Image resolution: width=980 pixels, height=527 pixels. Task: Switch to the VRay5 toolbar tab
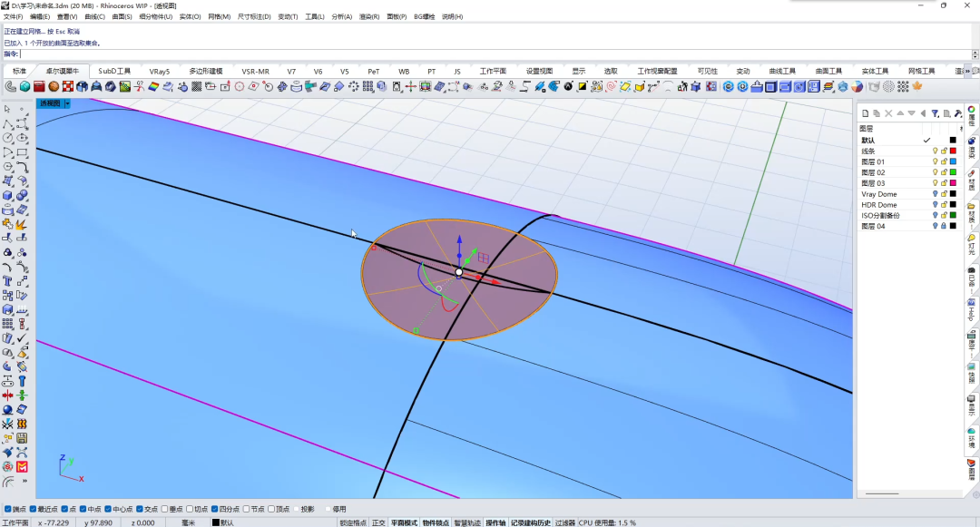[x=160, y=71]
